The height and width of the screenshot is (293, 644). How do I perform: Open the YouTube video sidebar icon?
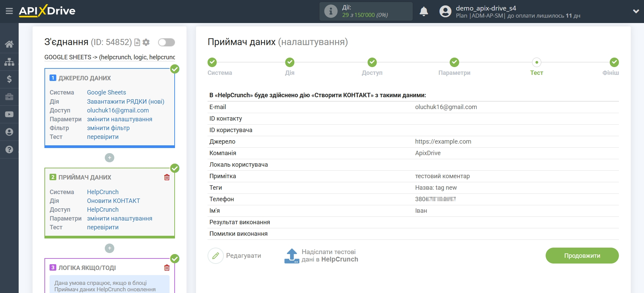[x=9, y=114]
